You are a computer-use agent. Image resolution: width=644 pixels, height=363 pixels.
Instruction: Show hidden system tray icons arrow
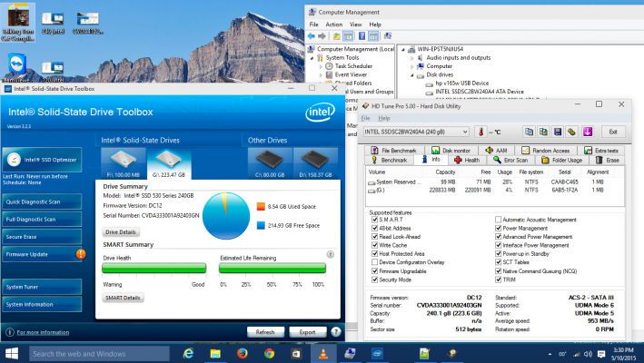(550, 354)
